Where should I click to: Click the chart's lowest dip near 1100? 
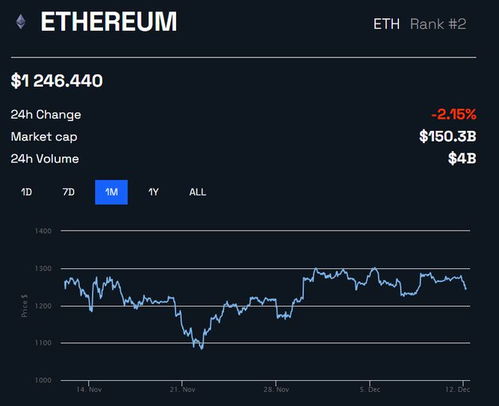click(x=201, y=348)
